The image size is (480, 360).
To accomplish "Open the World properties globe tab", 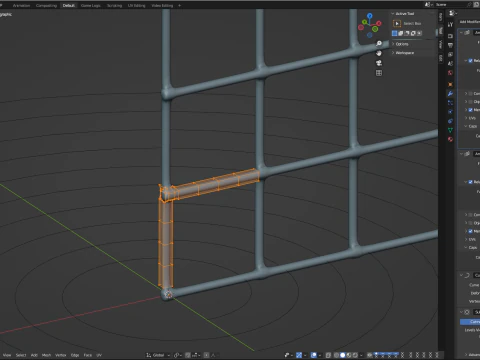I will pyautogui.click(x=450, y=73).
